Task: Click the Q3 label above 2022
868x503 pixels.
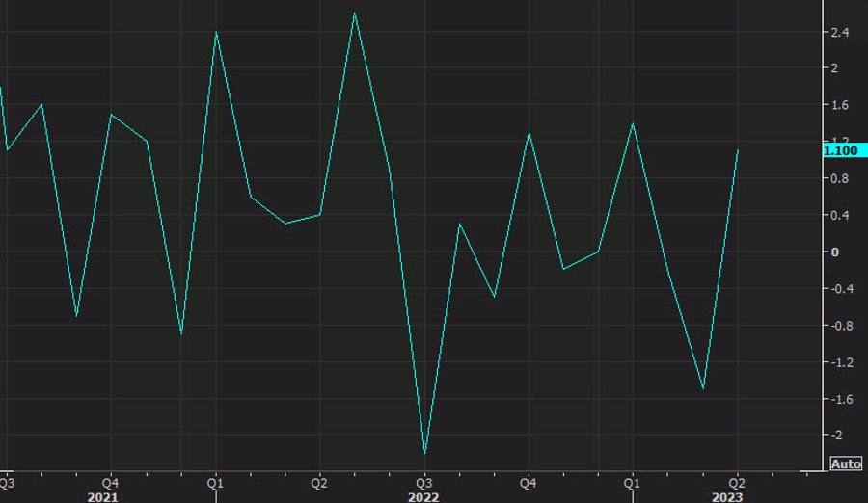Action: point(423,482)
